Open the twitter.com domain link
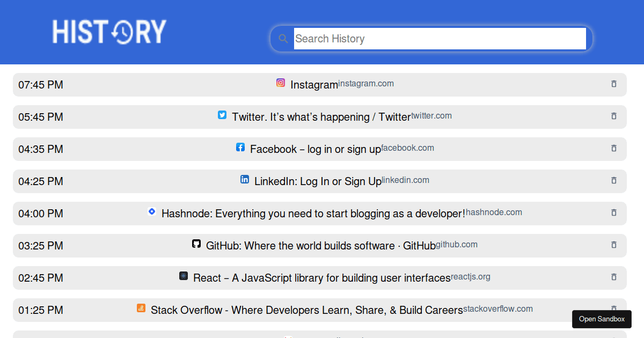644x338 pixels. click(x=431, y=115)
